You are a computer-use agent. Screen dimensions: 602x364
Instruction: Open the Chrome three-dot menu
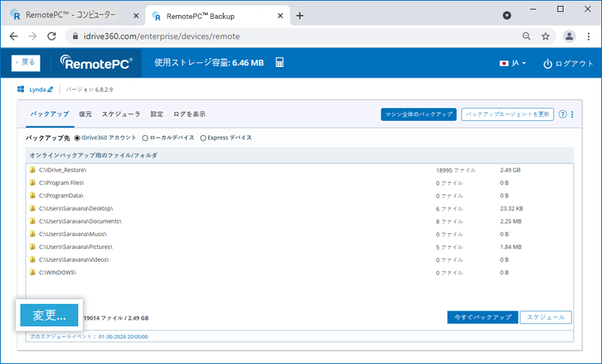click(588, 36)
